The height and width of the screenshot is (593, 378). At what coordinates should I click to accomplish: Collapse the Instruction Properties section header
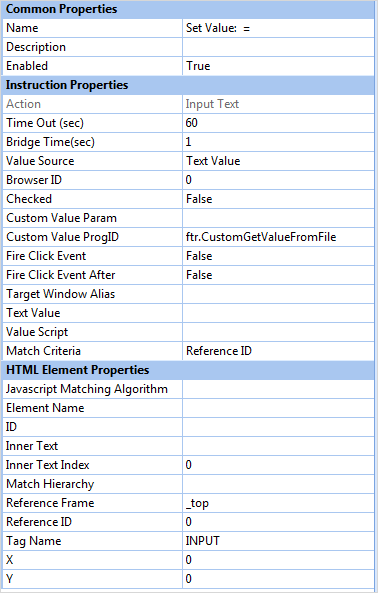[x=188, y=85]
